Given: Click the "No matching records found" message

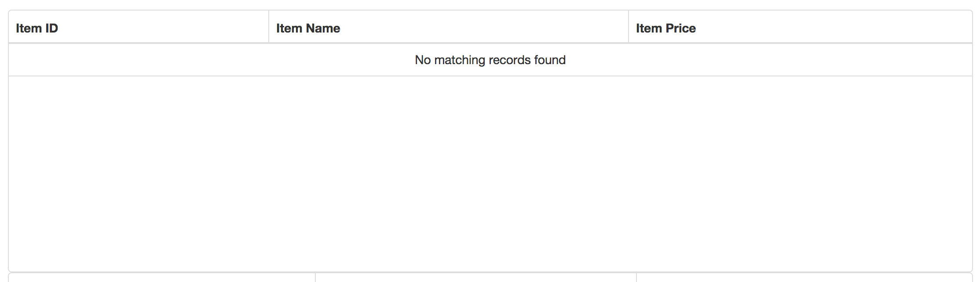Looking at the screenshot, I should tap(490, 60).
